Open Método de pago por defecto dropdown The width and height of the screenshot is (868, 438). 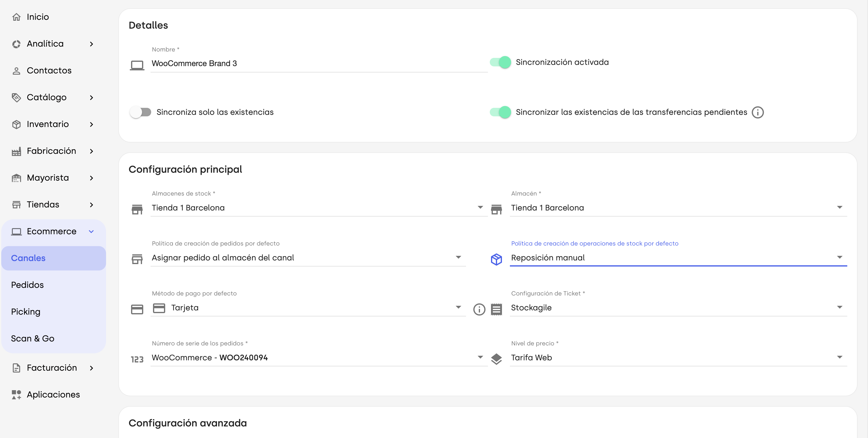click(x=308, y=307)
